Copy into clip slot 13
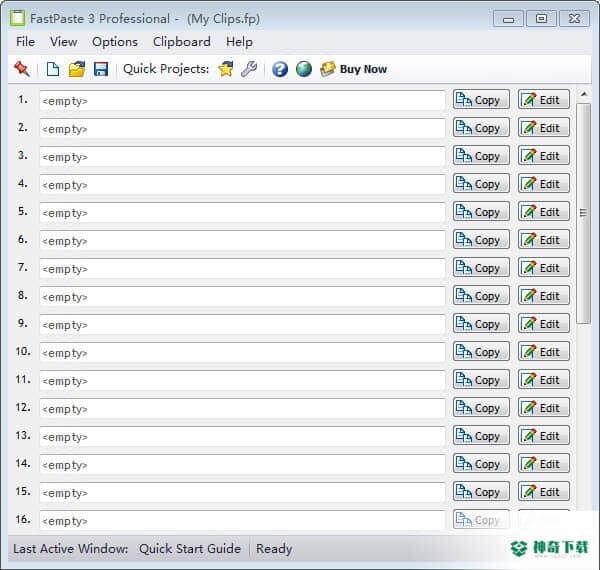Viewport: 600px width, 570px height. click(481, 435)
